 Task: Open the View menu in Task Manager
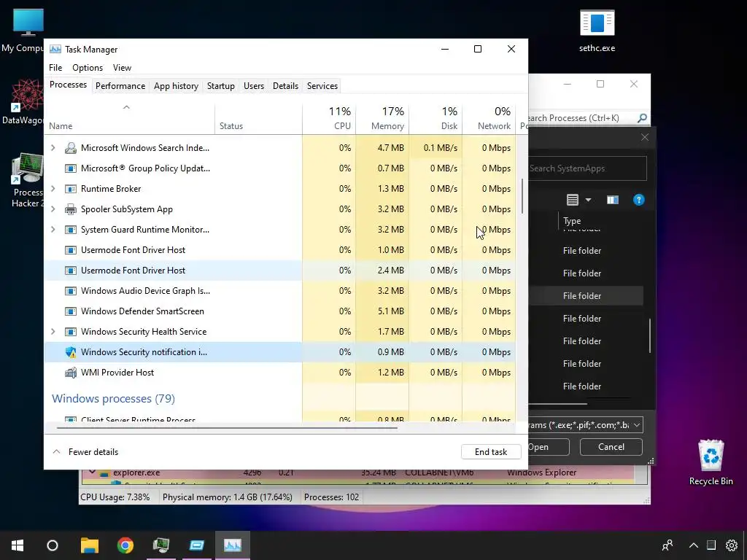click(122, 68)
